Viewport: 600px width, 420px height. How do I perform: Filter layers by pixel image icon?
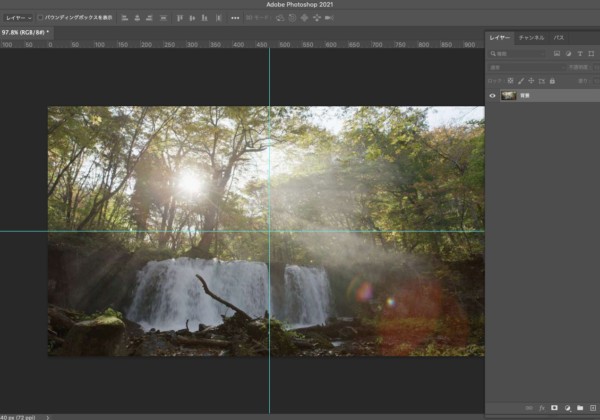(x=557, y=53)
